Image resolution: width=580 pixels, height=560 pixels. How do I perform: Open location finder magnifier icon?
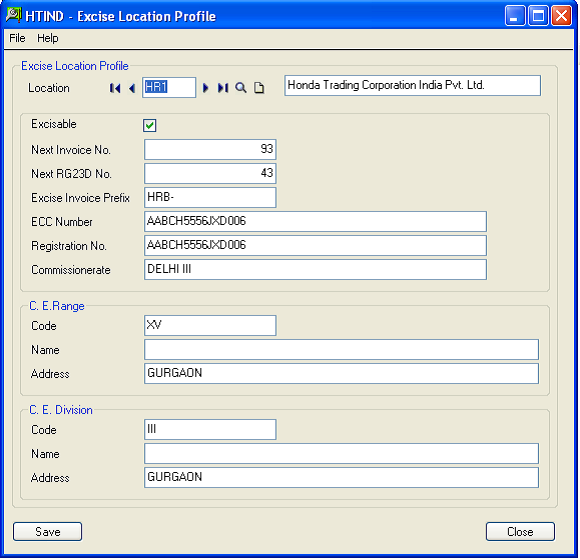tap(241, 88)
